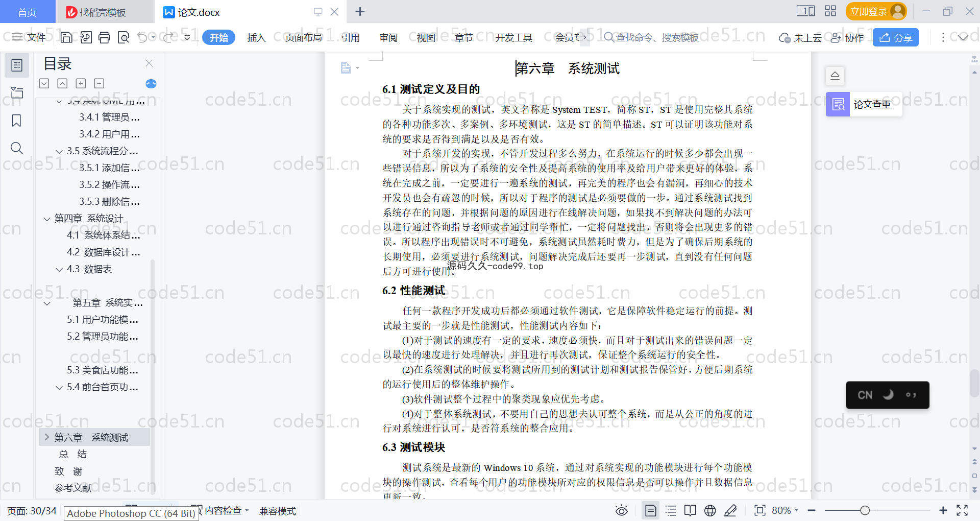The image size is (980, 521).
Task: Collapse 第四章 系统设计 tree node
Action: click(x=47, y=219)
